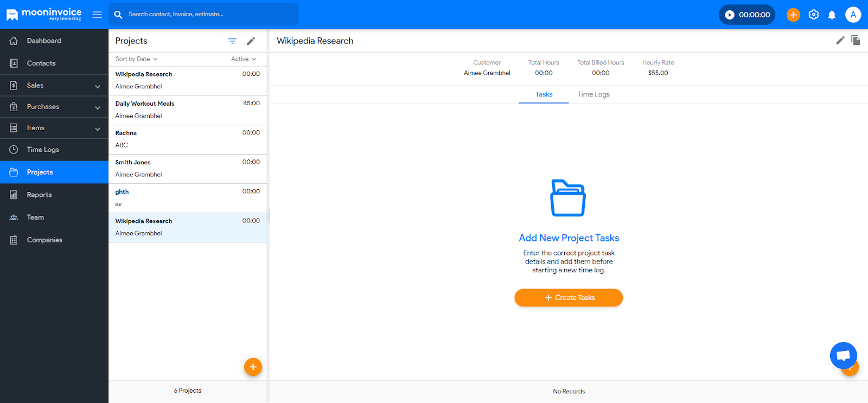Click the hamburger menu icon beside the logo
This screenshot has height=403, width=868.
coord(97,15)
